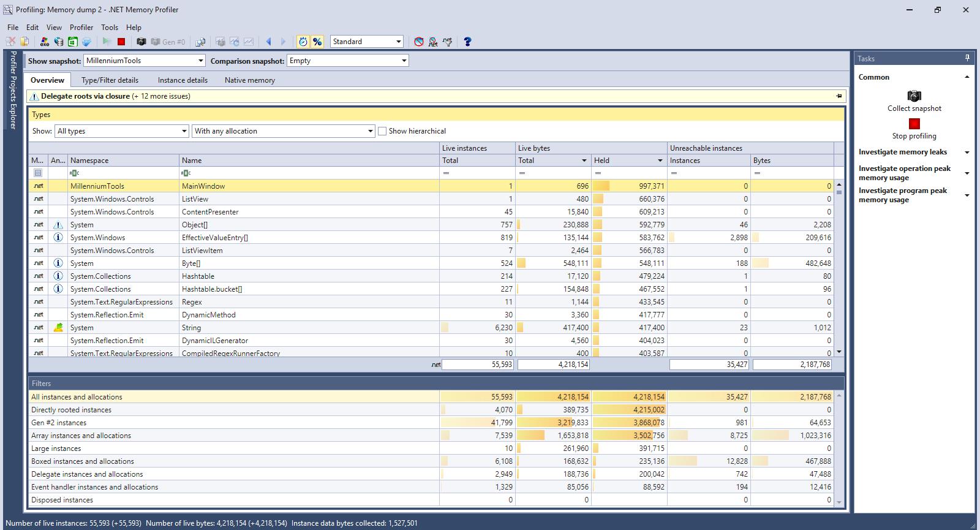The image size is (980, 530).
Task: Click the camera snapshot icon in toolbar
Action: (x=141, y=42)
